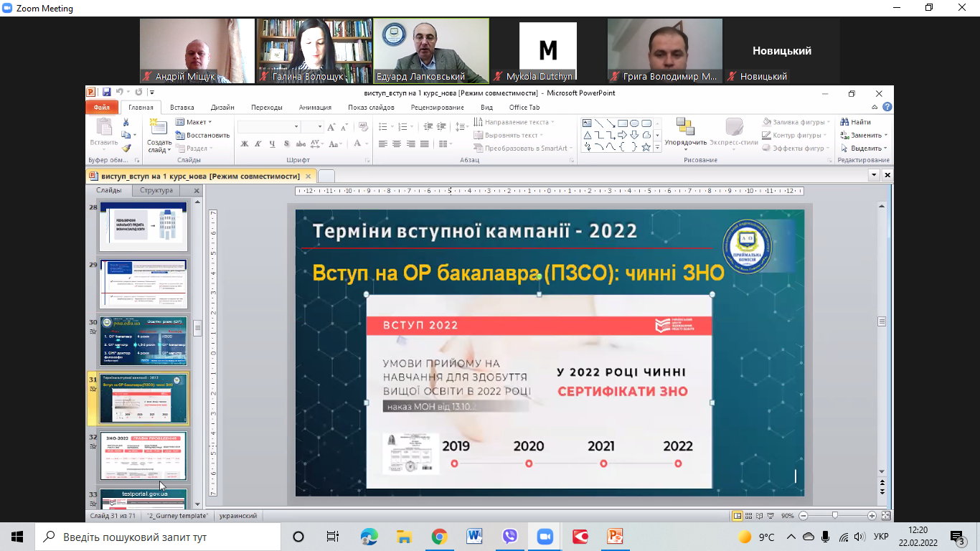Switch to slide sorter view in status bar
Image resolution: width=980 pixels, height=551 pixels.
pyautogui.click(x=748, y=516)
